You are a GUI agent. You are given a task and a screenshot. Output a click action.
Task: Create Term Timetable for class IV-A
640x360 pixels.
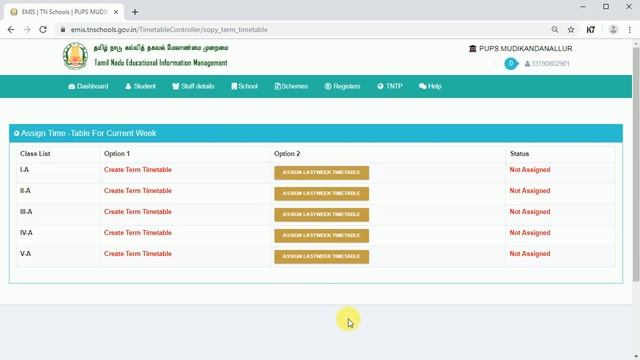[x=138, y=233]
